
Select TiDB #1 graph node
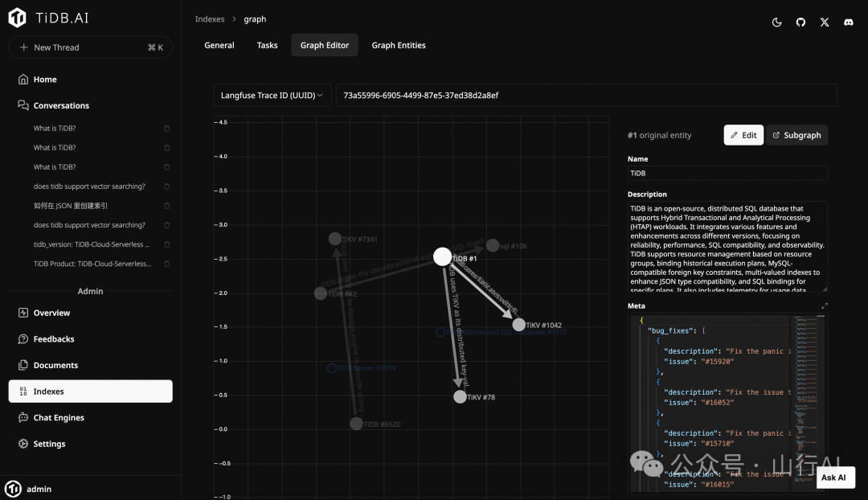(x=442, y=256)
